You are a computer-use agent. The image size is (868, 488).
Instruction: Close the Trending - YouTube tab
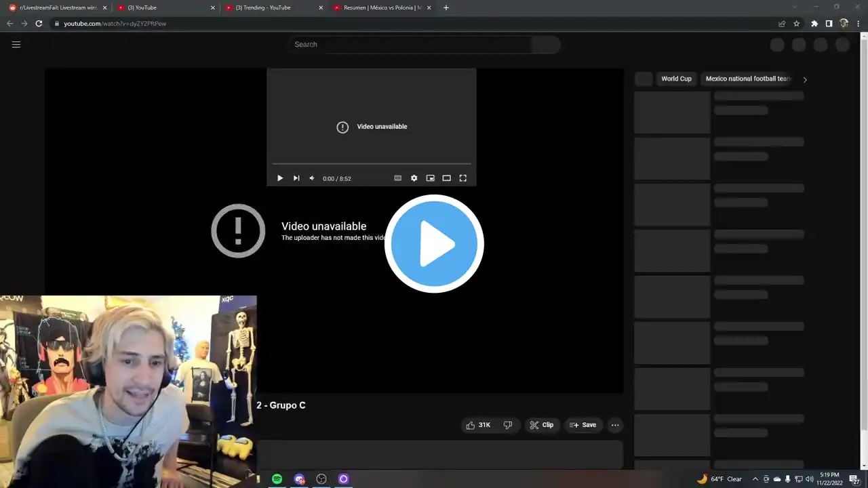click(x=321, y=7)
